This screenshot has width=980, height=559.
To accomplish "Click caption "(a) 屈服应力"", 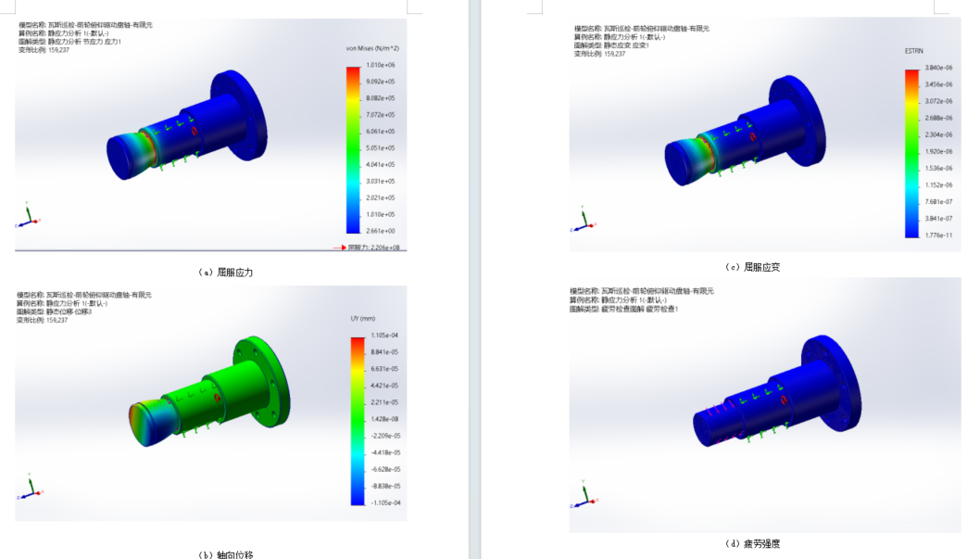I will pos(226,273).
